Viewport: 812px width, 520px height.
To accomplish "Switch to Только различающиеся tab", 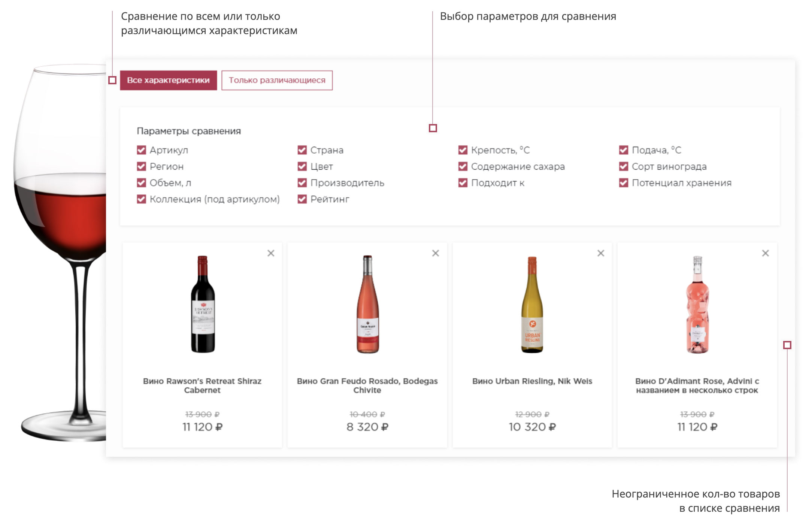I will coord(277,80).
